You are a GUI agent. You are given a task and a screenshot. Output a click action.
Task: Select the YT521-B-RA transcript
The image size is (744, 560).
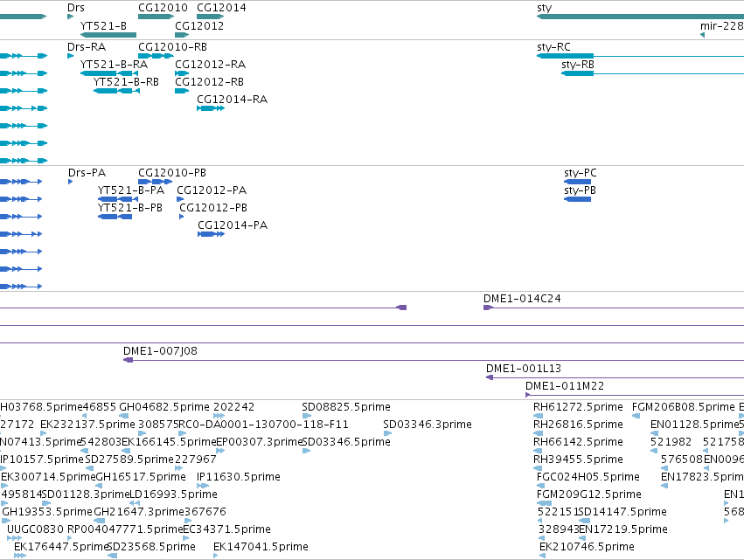tap(109, 73)
